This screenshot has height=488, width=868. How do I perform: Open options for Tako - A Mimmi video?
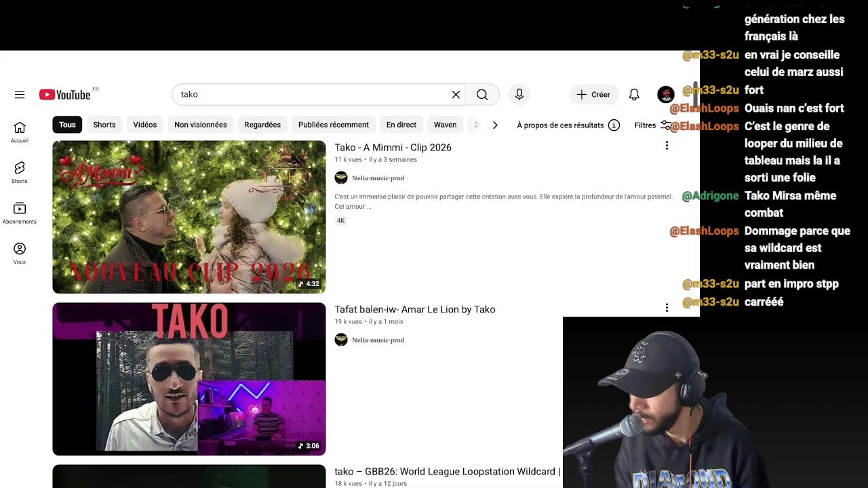pos(667,146)
